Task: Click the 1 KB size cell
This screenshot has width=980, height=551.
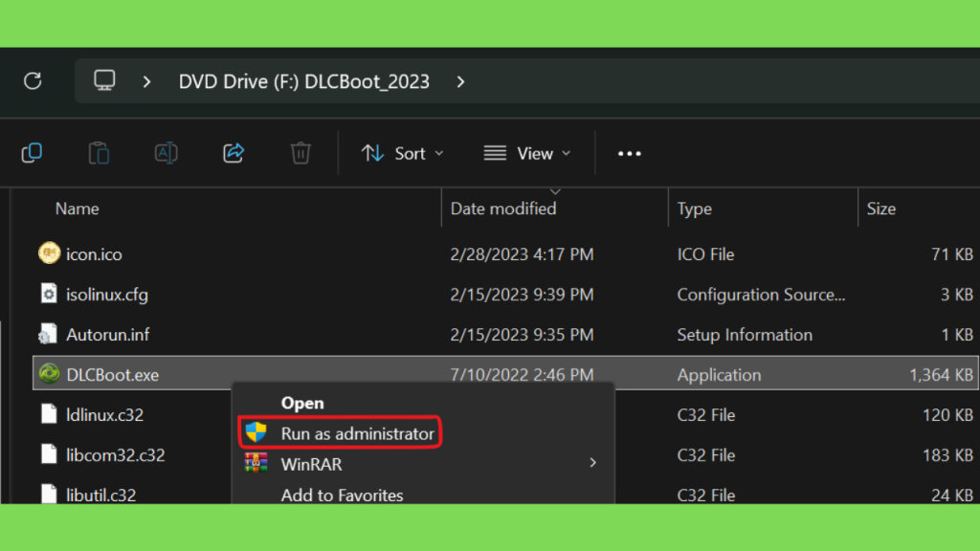Action: [x=957, y=335]
